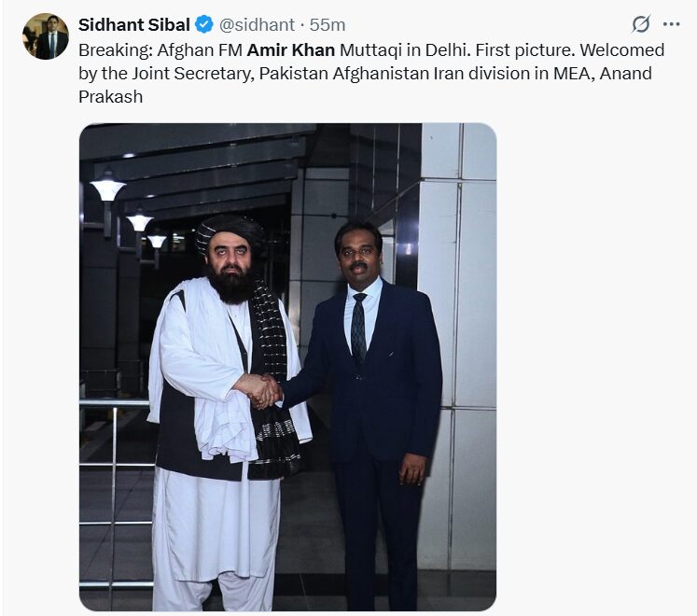Click the Grok slashed-circle icon

pyautogui.click(x=641, y=24)
